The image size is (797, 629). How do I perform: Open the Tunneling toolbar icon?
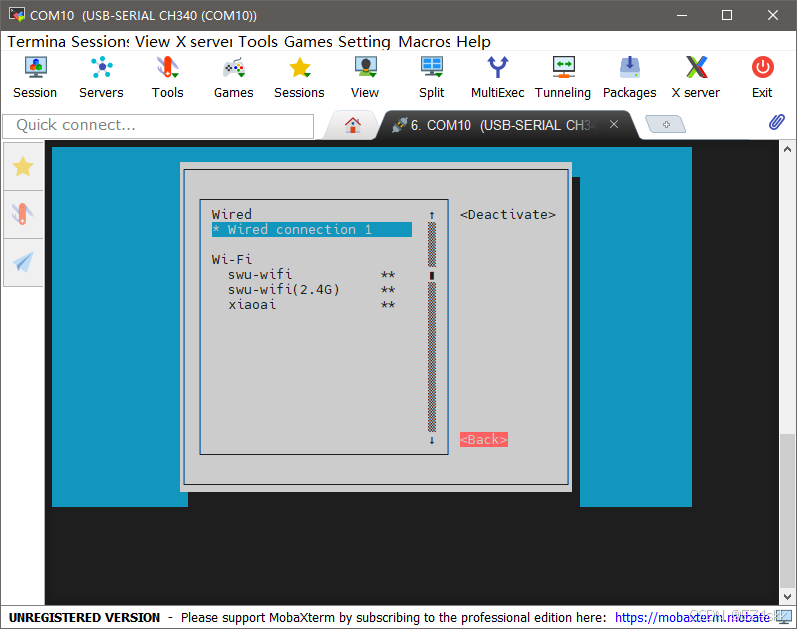(563, 77)
